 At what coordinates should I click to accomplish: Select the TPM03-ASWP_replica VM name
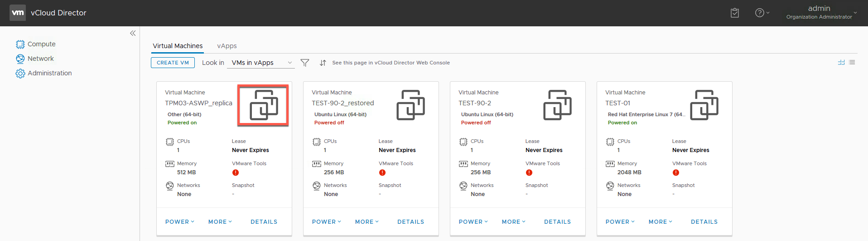[x=198, y=103]
